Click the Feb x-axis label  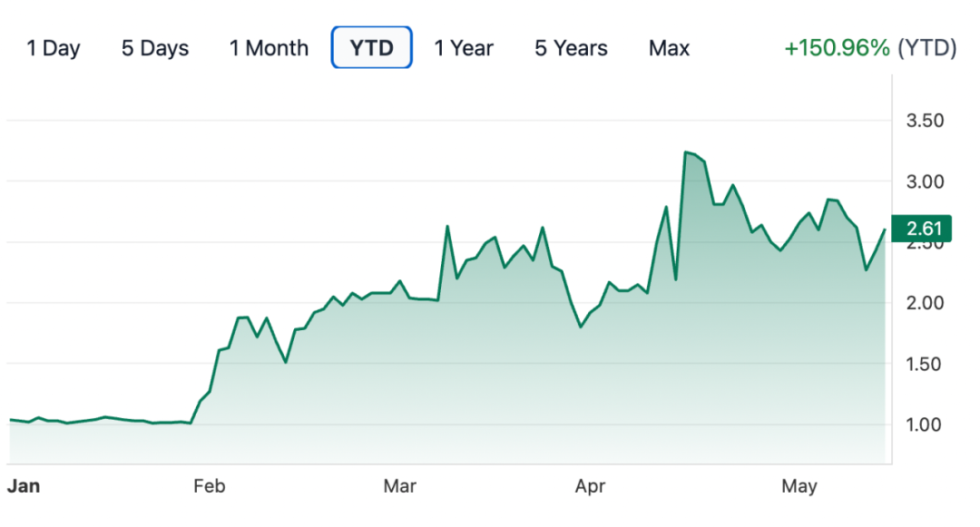click(209, 486)
